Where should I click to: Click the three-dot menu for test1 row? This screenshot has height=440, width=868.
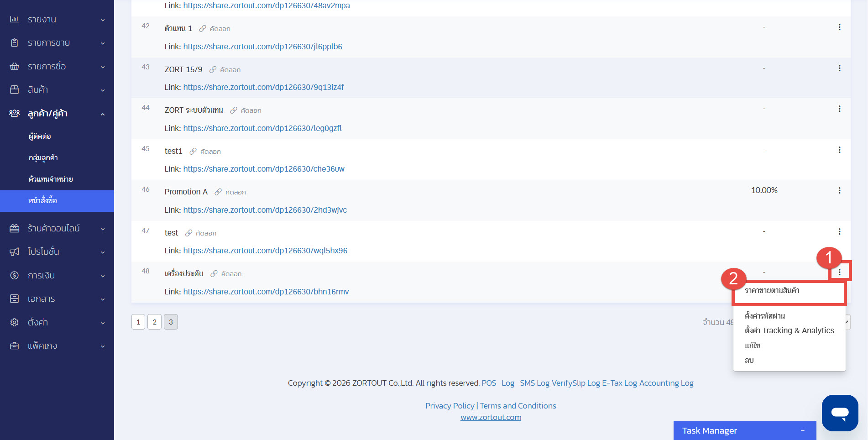click(x=839, y=150)
